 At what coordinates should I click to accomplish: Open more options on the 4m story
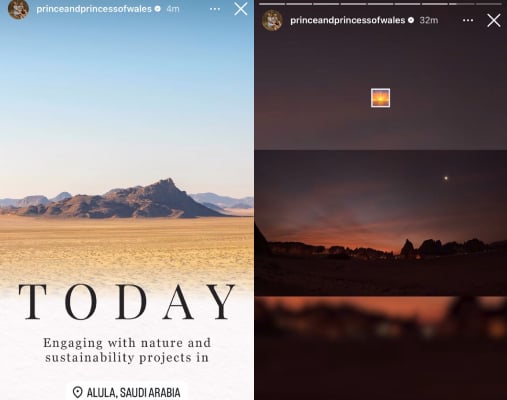point(215,9)
